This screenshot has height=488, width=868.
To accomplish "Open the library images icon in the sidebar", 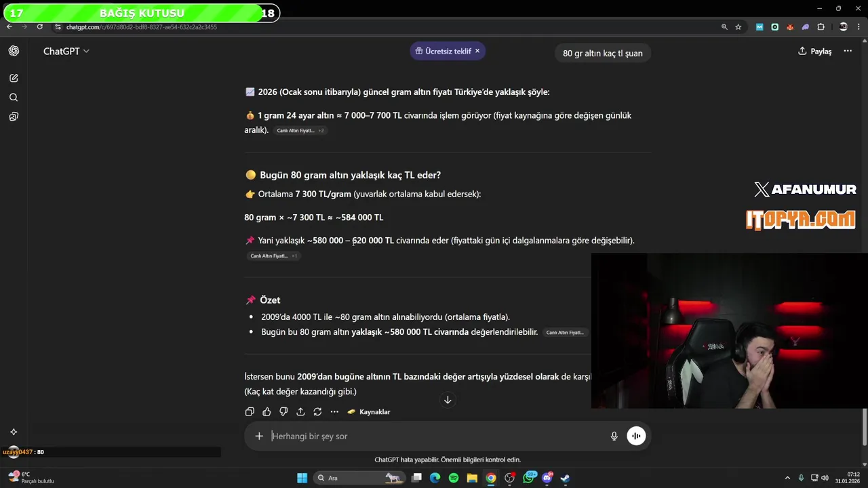I will 14,117.
